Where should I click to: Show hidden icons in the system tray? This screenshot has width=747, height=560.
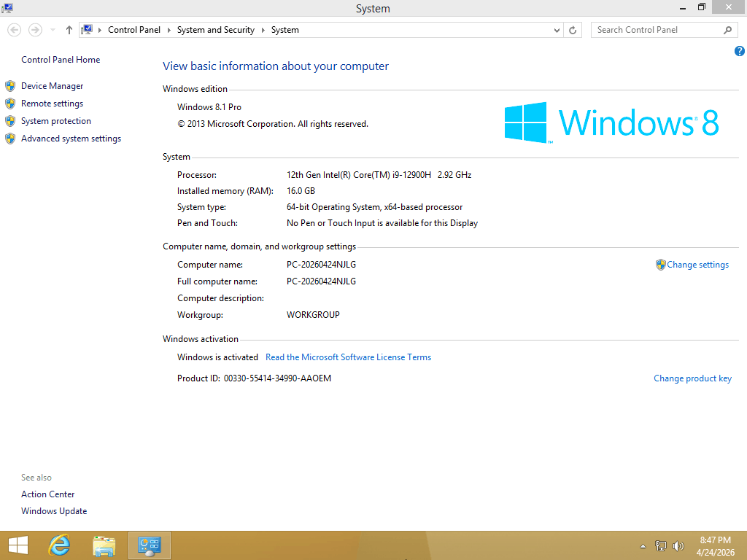coord(643,545)
